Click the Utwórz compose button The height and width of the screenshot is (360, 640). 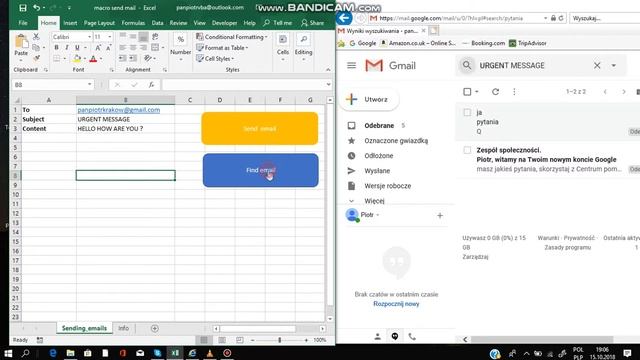tap(369, 99)
